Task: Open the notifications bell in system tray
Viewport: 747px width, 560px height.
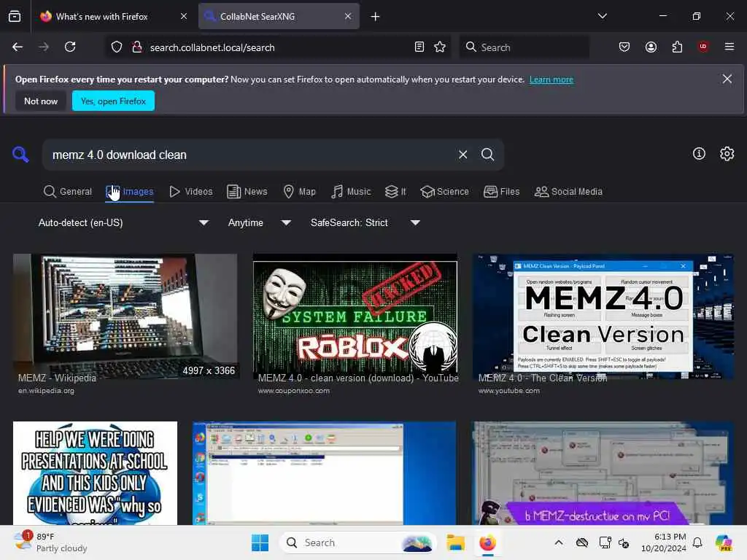Action: (697, 542)
